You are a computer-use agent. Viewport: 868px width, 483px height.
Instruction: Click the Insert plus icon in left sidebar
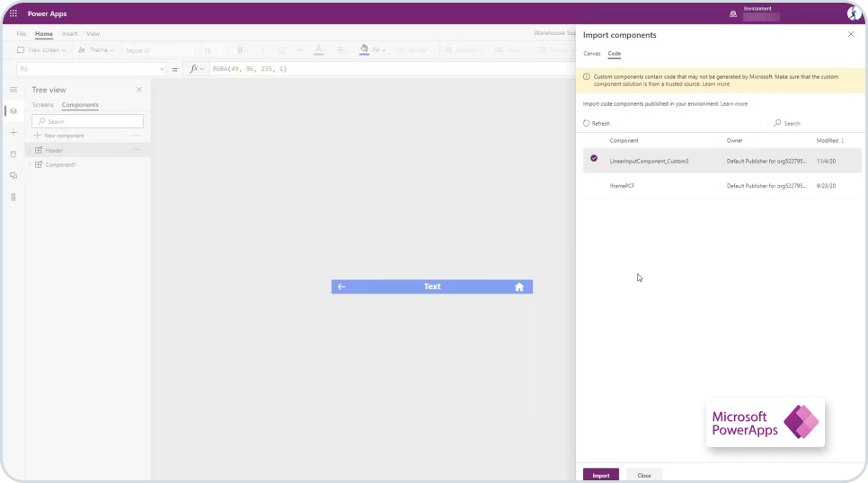(x=13, y=133)
